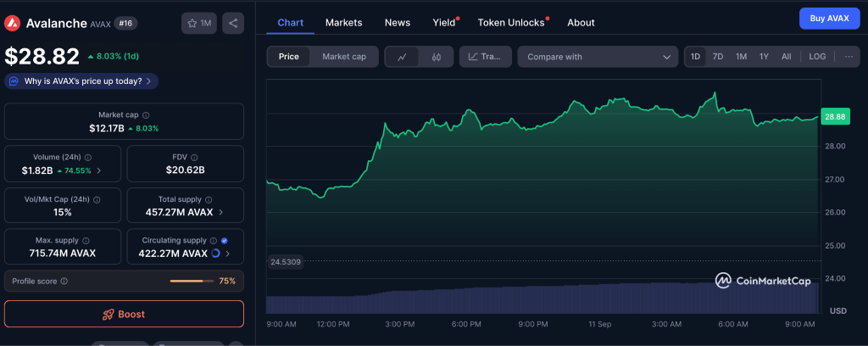
Task: Open the About tab
Action: tap(581, 23)
